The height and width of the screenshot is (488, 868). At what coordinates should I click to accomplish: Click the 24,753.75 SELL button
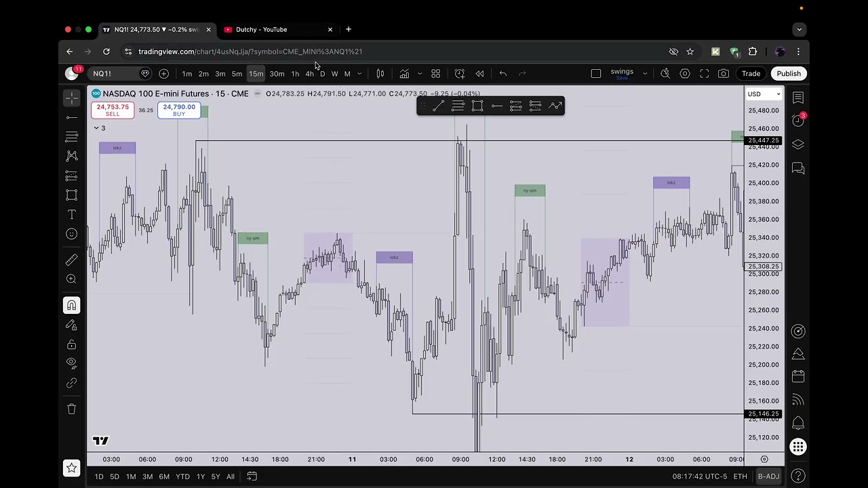113,110
